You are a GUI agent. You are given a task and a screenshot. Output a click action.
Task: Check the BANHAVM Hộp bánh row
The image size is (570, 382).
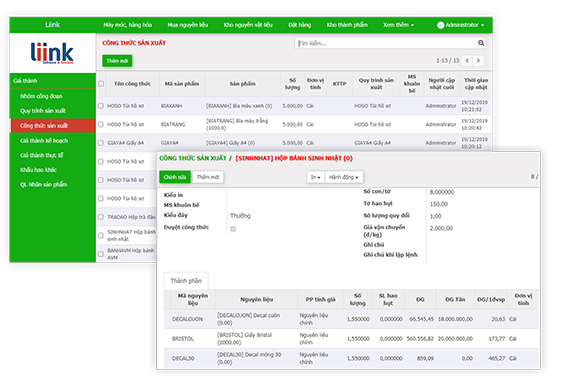click(101, 254)
